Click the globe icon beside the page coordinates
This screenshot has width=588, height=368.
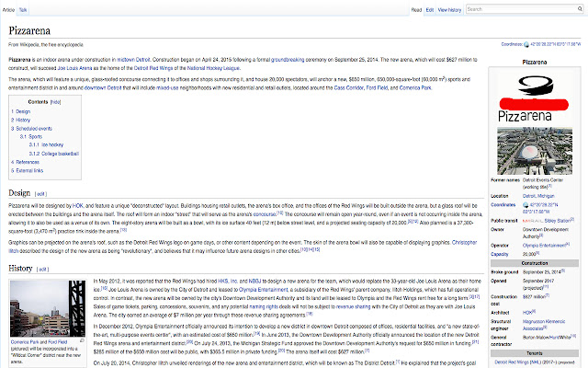pyautogui.click(x=526, y=43)
